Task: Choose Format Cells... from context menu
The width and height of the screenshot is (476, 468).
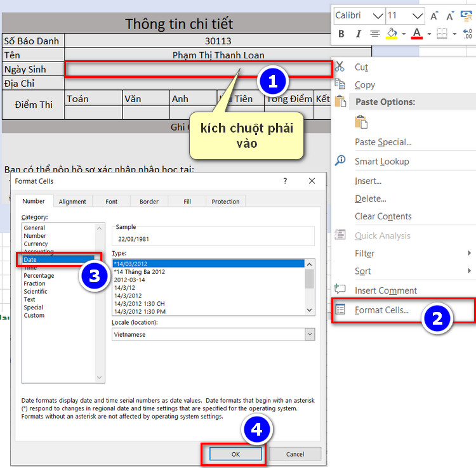Action: tap(381, 310)
